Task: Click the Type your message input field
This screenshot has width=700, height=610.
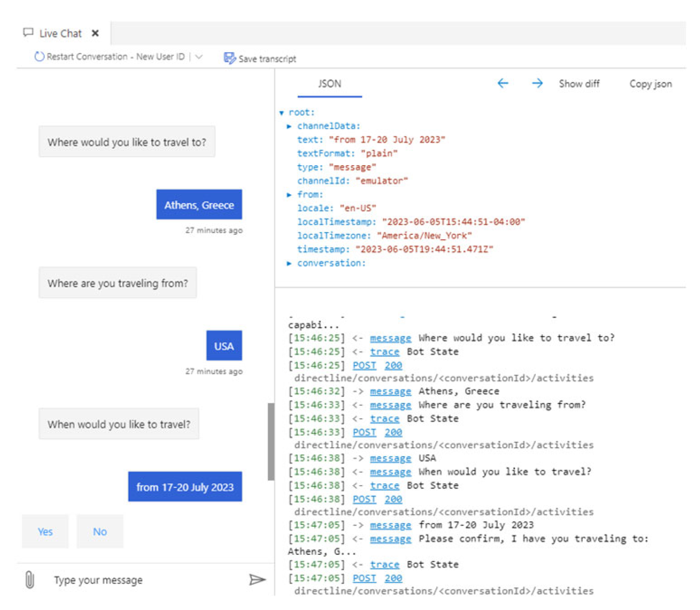Action: point(144,580)
